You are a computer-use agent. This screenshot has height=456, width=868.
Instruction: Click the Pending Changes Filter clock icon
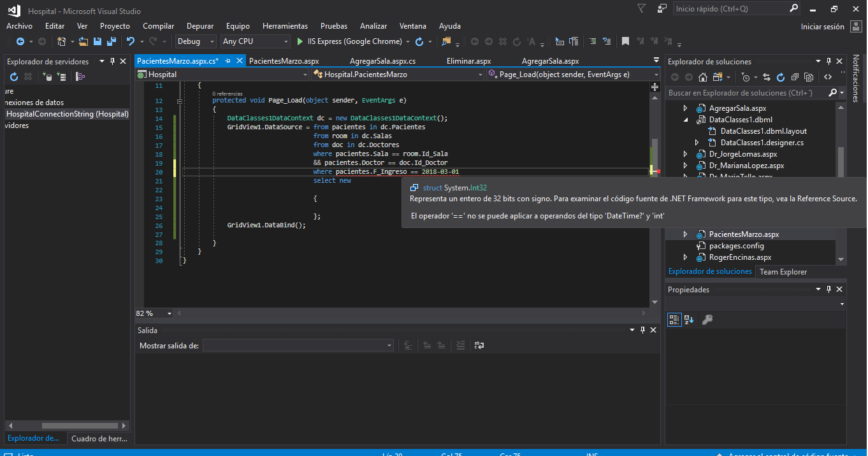click(x=746, y=77)
